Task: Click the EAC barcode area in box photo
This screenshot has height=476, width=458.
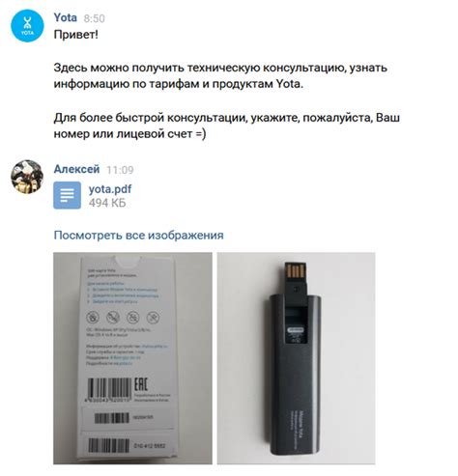Action: [x=129, y=390]
